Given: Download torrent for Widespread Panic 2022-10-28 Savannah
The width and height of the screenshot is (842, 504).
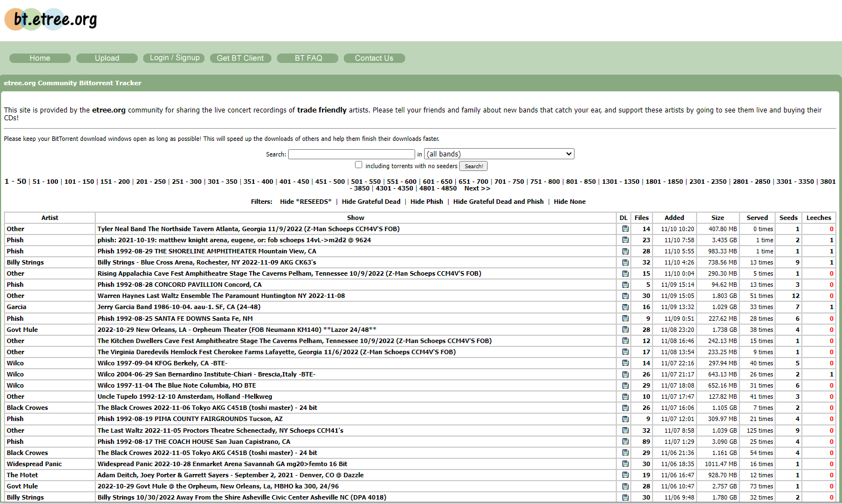Looking at the screenshot, I should (625, 464).
